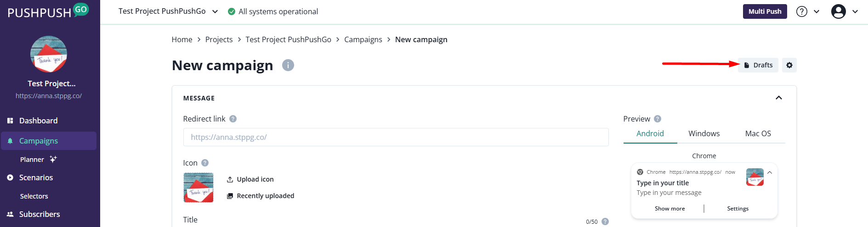Screen dimensions: 868x227
Task: Open the Drafts button
Action: pos(758,65)
